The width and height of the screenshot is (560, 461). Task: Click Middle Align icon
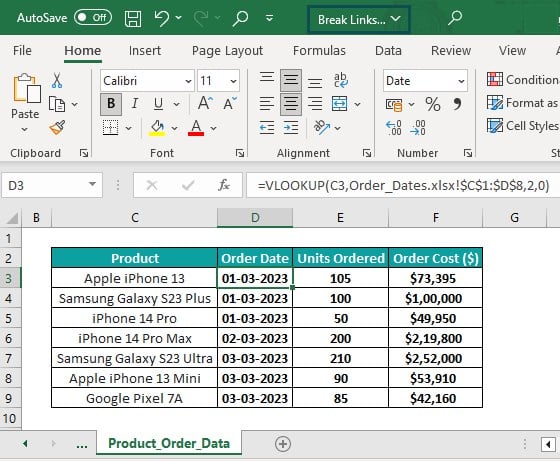[x=291, y=80]
